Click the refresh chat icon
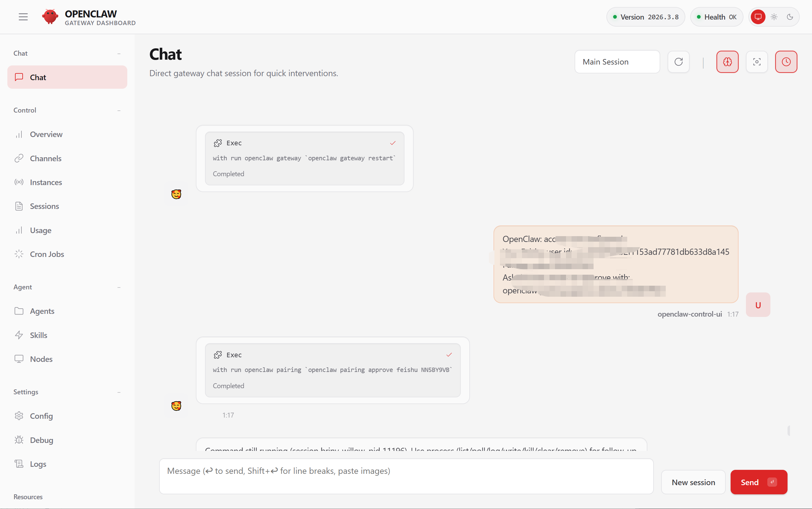This screenshot has height=509, width=812. click(678, 61)
